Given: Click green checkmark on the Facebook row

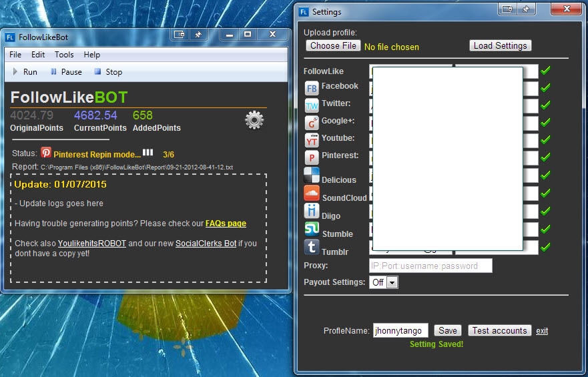Looking at the screenshot, I should (x=546, y=87).
